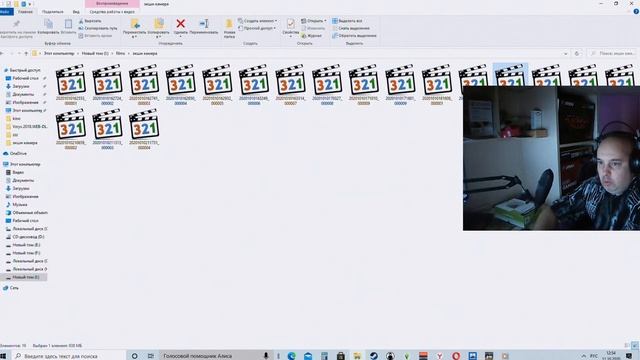Click the Up arrow navigation button

(26, 53)
